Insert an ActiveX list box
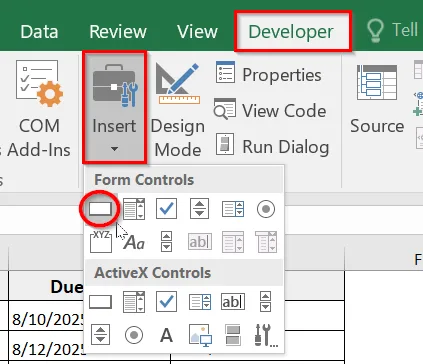This screenshot has width=423, height=364. (x=200, y=302)
